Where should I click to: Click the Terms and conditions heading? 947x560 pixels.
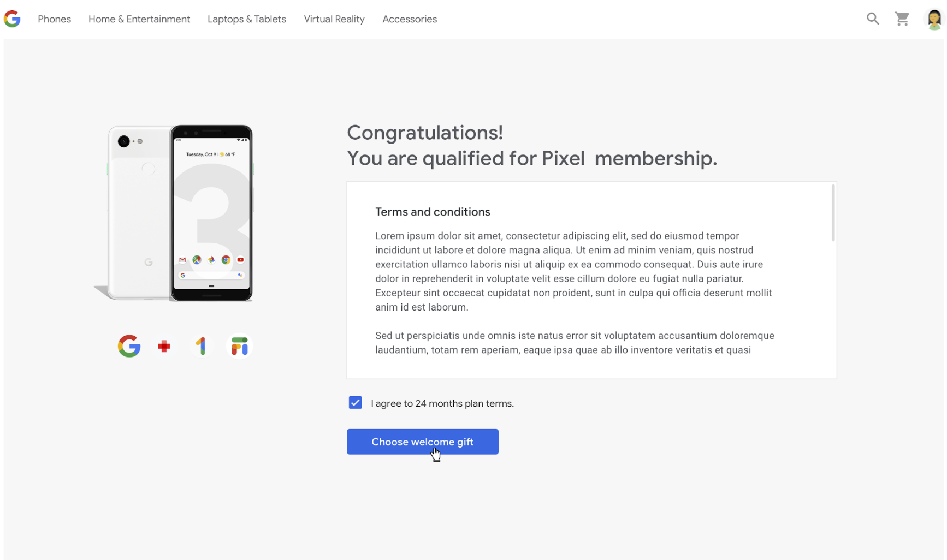pyautogui.click(x=433, y=212)
